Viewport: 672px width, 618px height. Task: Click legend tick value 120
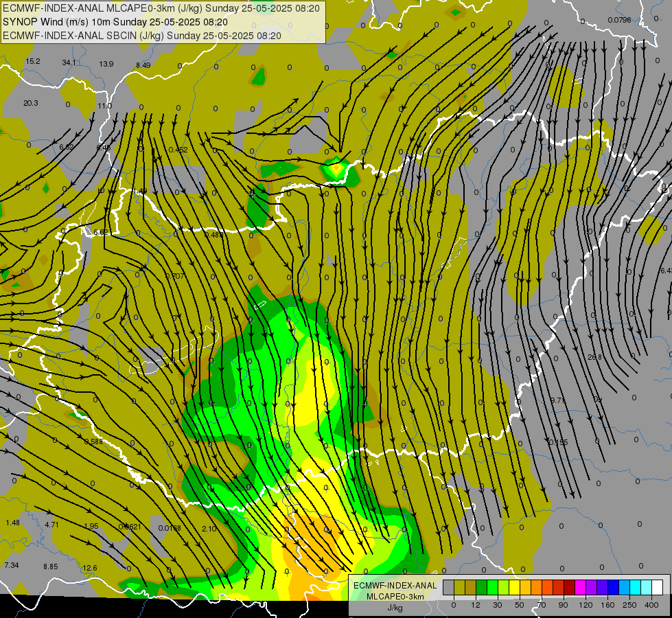point(586,605)
